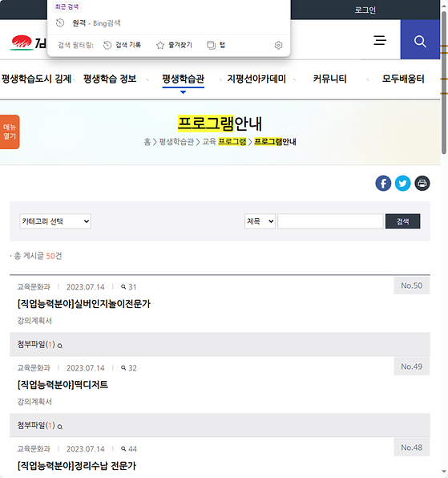Select recent search 원격 Bing검색

click(x=169, y=23)
